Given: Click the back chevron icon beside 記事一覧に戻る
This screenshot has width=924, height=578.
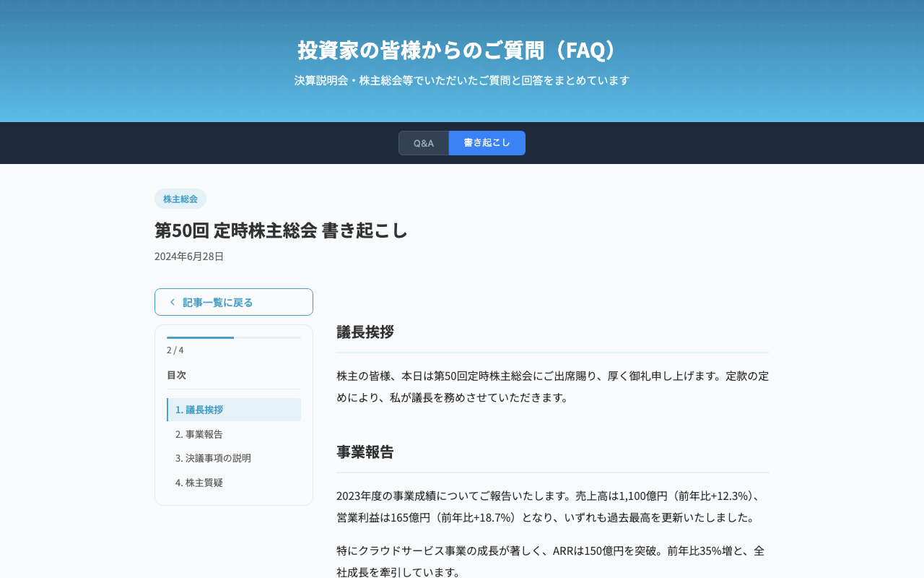Looking at the screenshot, I should click(x=172, y=302).
